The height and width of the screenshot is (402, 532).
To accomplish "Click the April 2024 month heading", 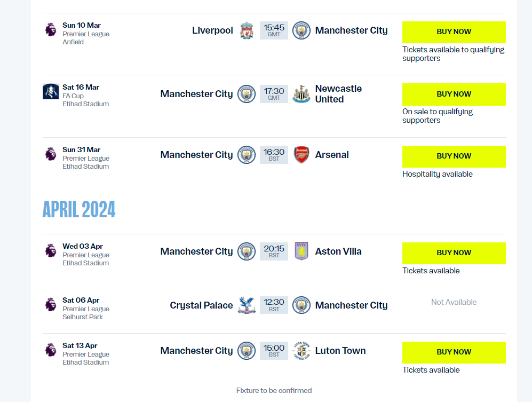I will point(79,210).
